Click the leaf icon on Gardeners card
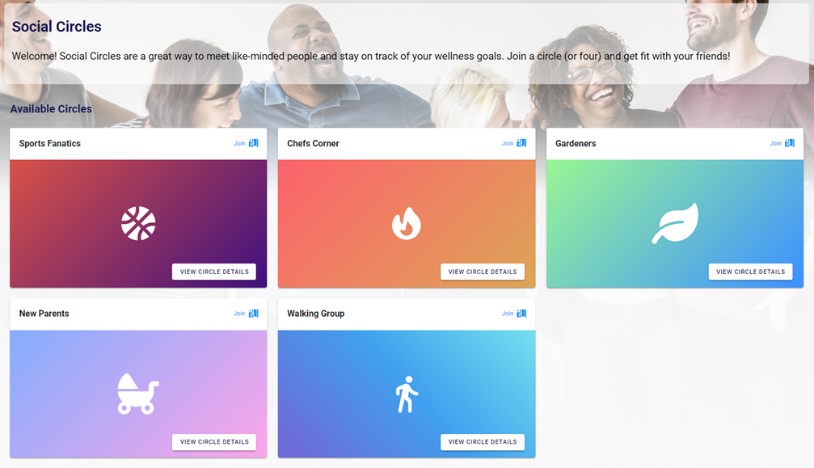This screenshot has height=468, width=814. [x=675, y=224]
